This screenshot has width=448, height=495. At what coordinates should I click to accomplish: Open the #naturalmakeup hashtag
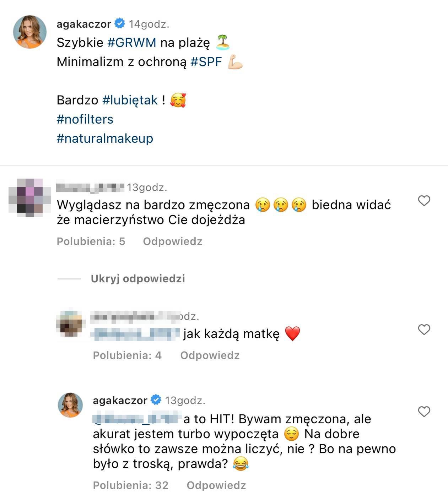[x=105, y=138]
